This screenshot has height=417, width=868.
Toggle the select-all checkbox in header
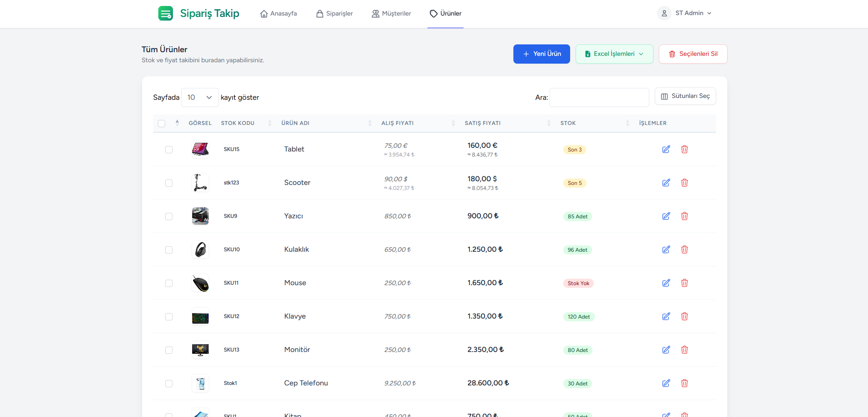pyautogui.click(x=162, y=124)
